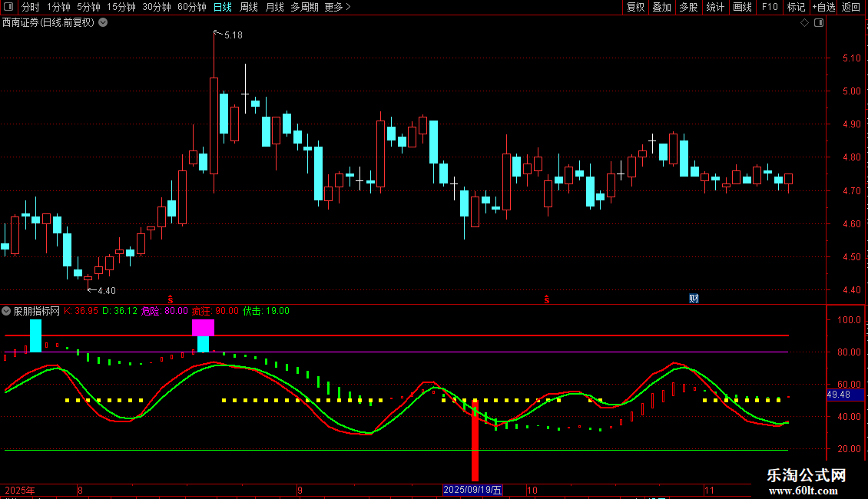Viewport: 868px width, 499px height.
Task: Click the 叠加 overlay button
Action: coord(661,7)
